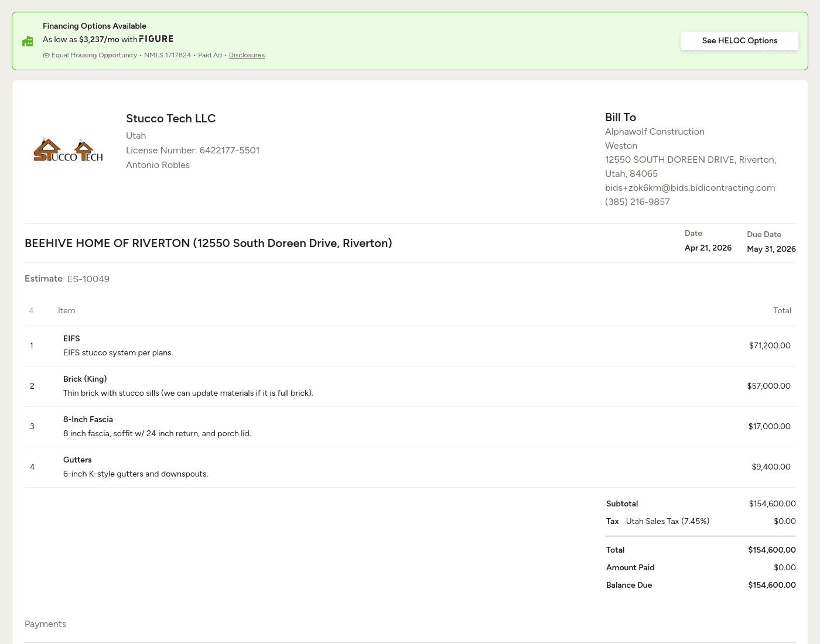
Task: Click the bids email address in Bill To
Action: [x=689, y=188]
